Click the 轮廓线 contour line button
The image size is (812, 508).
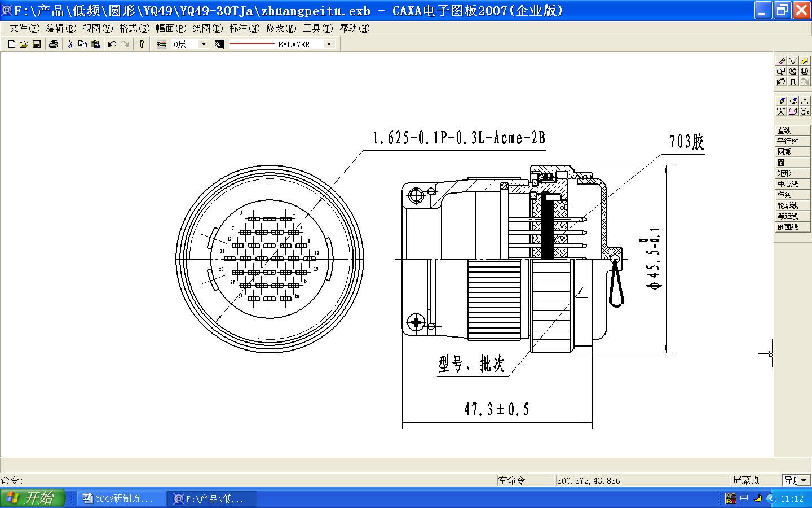click(x=792, y=205)
